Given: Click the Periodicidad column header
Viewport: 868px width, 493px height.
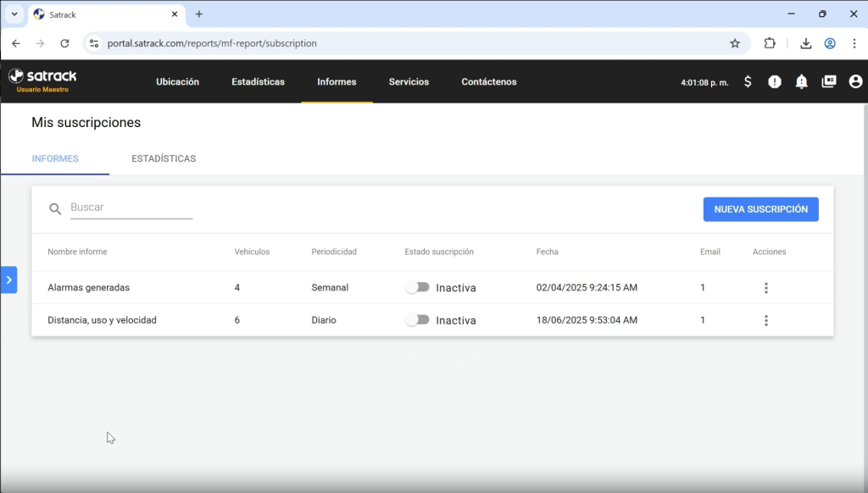Looking at the screenshot, I should (x=334, y=252).
